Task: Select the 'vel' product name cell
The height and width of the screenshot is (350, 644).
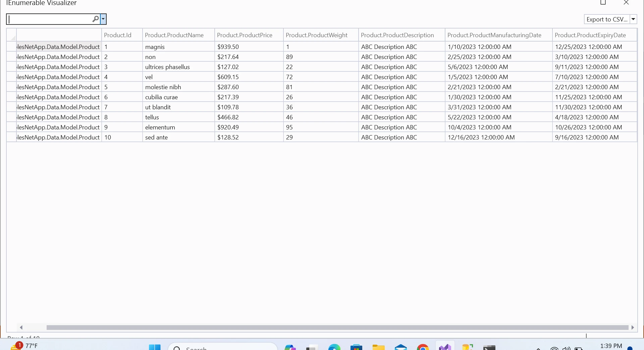Action: click(178, 77)
